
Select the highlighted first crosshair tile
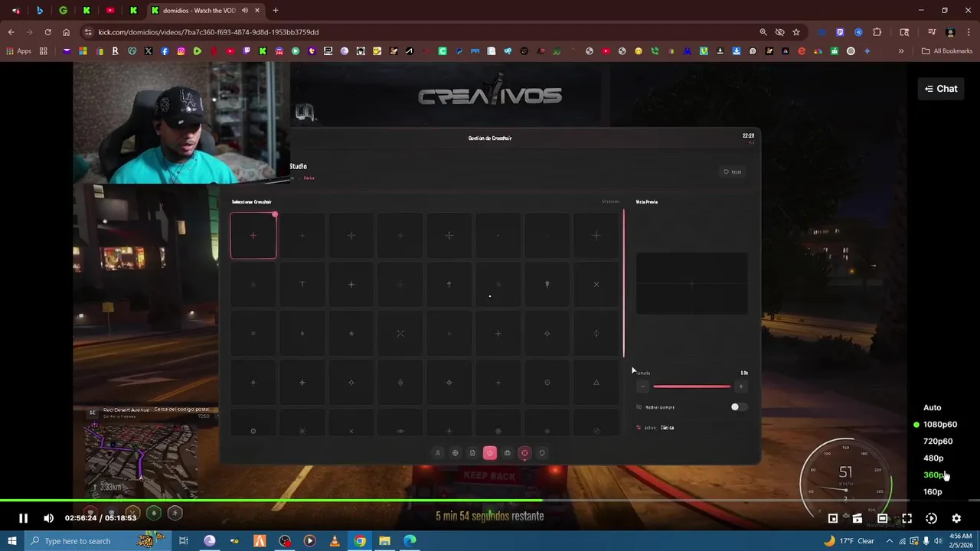[253, 236]
